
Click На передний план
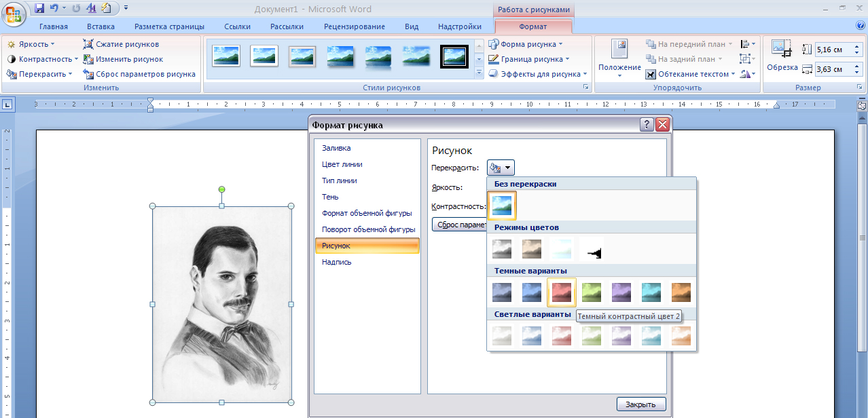tap(689, 44)
